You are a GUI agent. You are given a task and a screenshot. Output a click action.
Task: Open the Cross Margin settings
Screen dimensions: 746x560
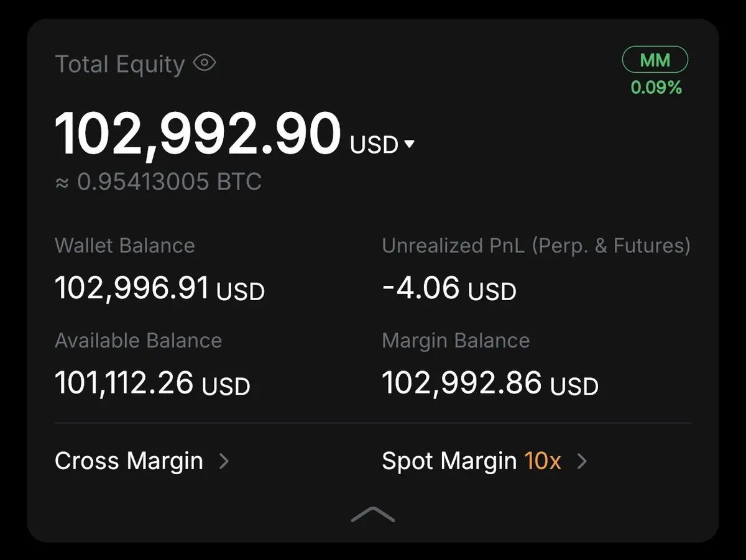pos(129,461)
